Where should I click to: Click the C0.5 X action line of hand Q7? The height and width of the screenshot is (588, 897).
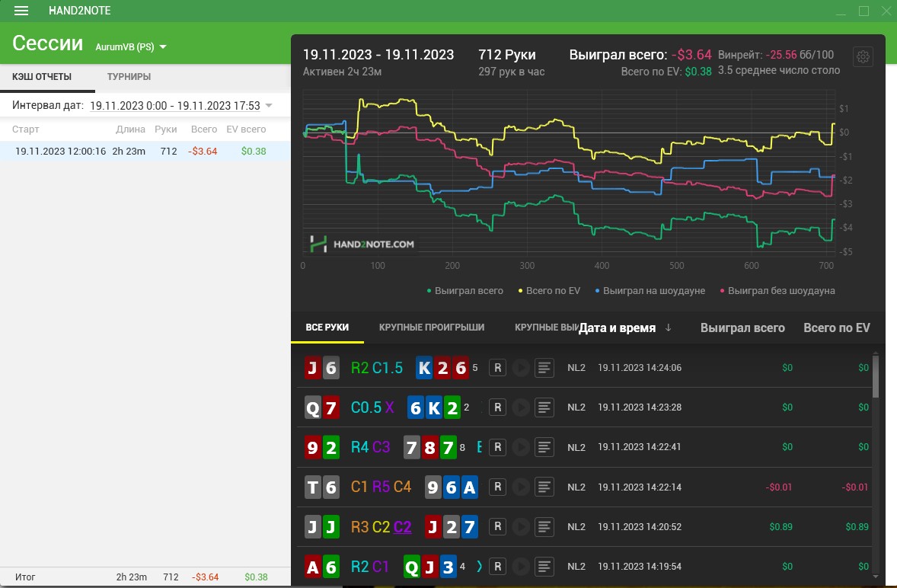click(x=372, y=407)
